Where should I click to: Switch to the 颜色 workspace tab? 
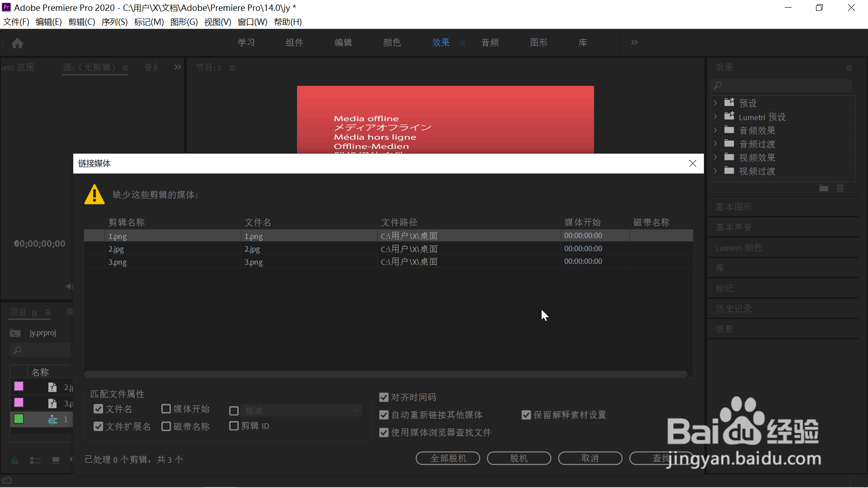point(392,42)
